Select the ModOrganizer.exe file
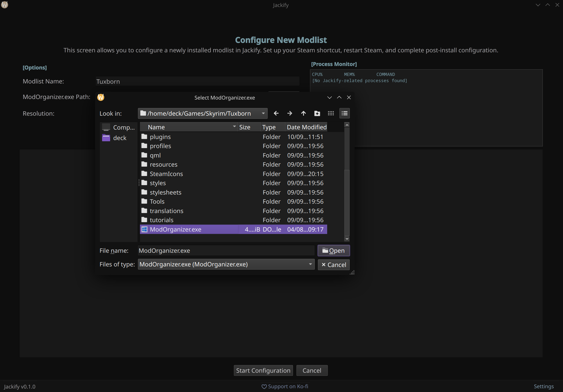The image size is (563, 392). point(175,229)
